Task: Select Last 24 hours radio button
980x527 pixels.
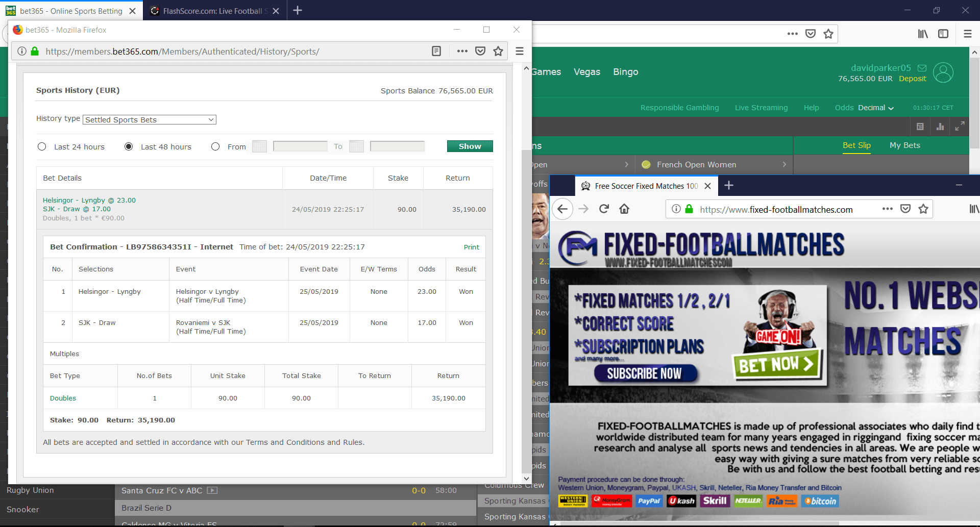Action: point(42,146)
